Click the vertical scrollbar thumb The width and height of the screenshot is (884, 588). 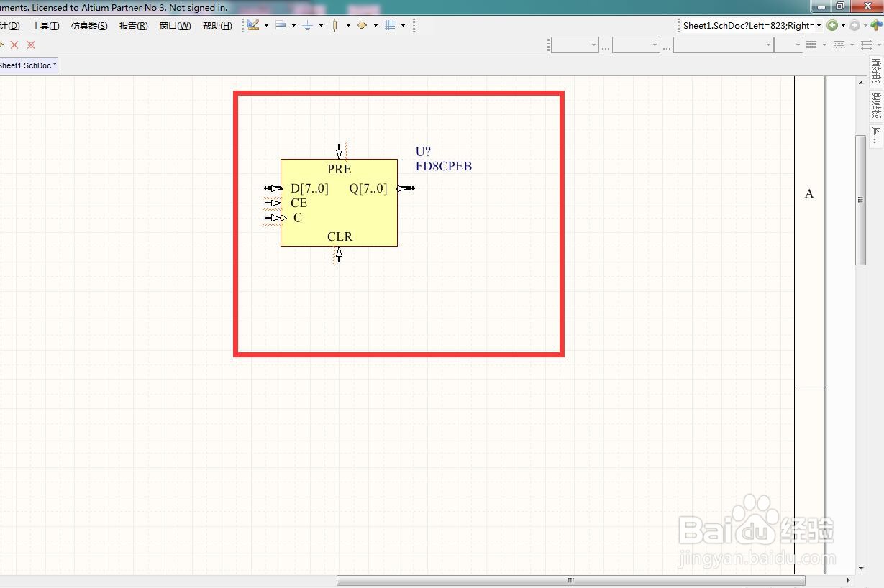pos(860,200)
